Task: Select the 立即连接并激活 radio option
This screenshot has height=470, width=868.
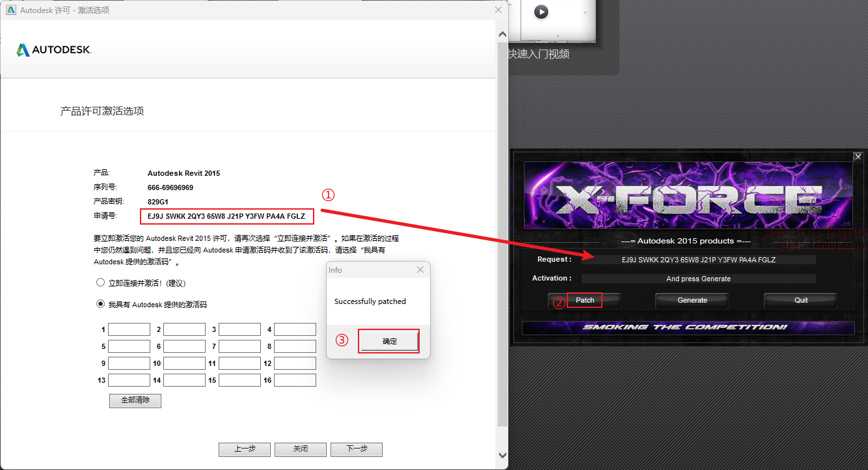Action: 100,283
